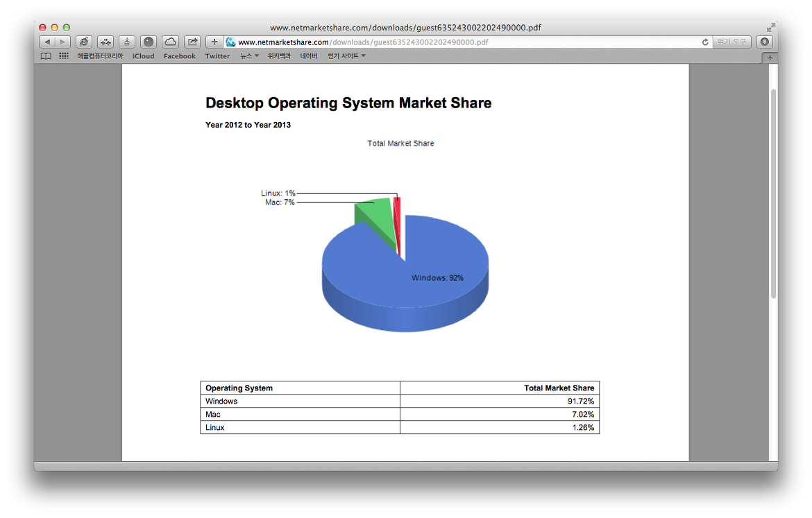
Task: Click the site favicon in address bar
Action: pos(231,42)
